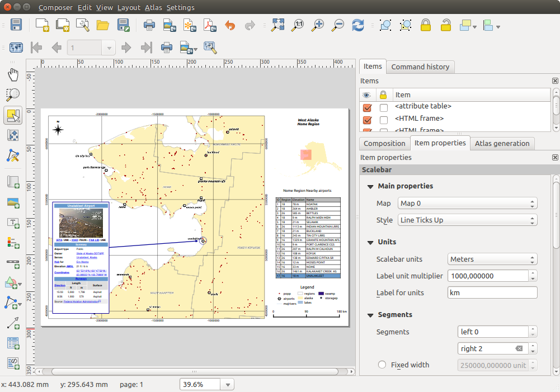The image size is (560, 392).
Task: Switch to the Atlas generation tab
Action: coord(502,143)
